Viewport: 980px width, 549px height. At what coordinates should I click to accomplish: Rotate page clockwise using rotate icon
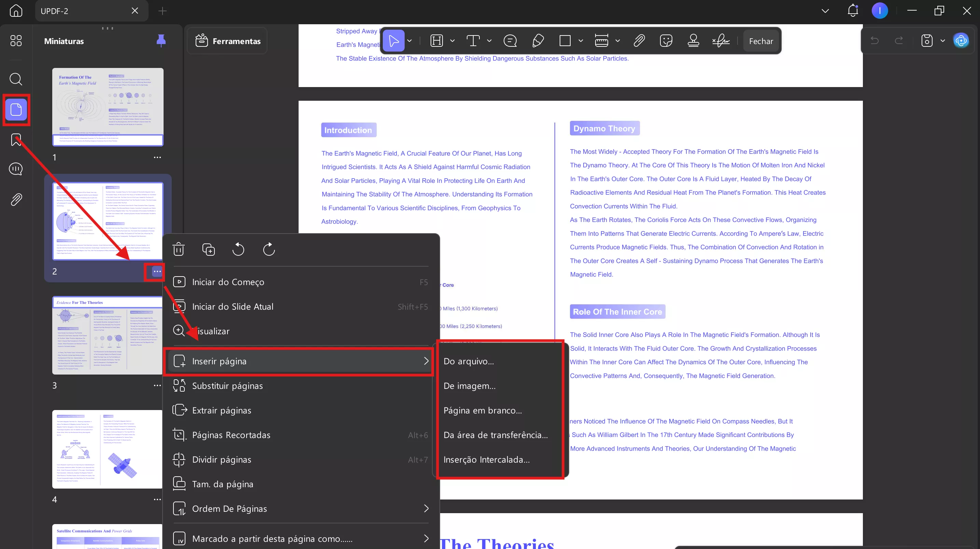[269, 250]
